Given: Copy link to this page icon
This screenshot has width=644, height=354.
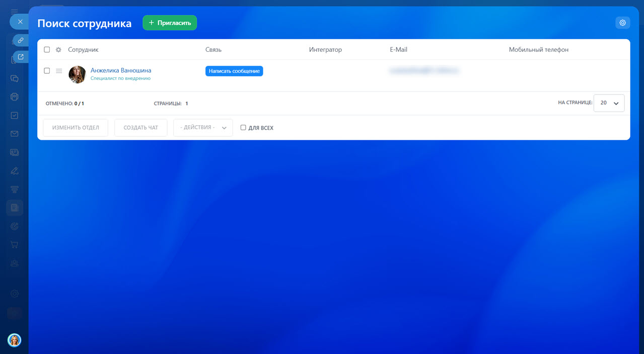Looking at the screenshot, I should point(21,40).
